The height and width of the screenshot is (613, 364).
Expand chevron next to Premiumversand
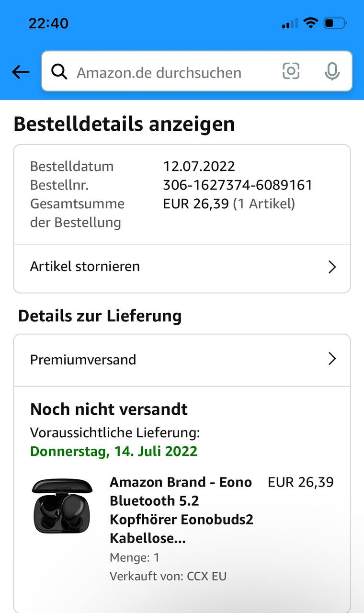(x=332, y=359)
